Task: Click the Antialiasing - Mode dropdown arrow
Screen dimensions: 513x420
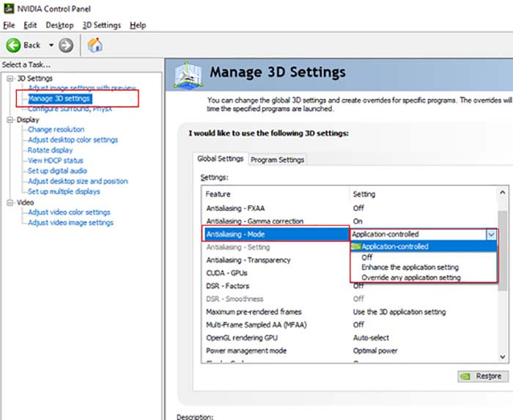Action: pyautogui.click(x=491, y=235)
